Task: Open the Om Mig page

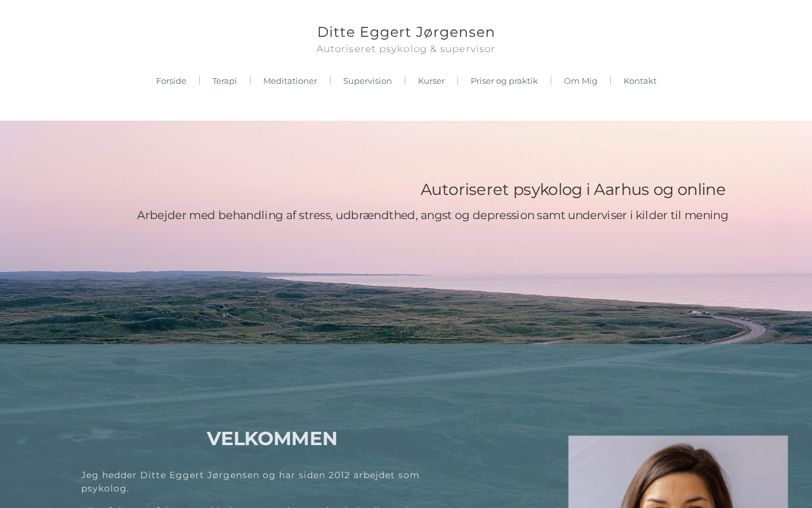Action: [580, 81]
